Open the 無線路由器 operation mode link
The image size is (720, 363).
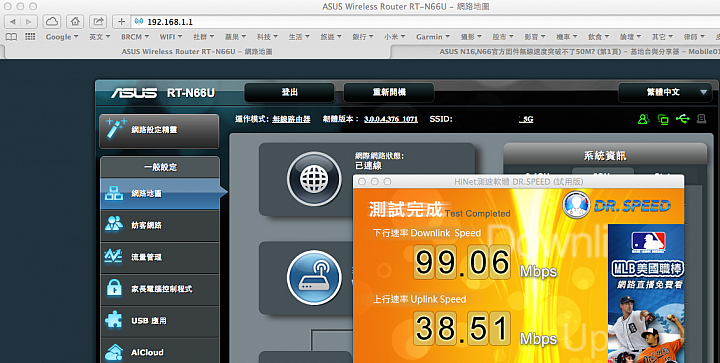(x=291, y=119)
